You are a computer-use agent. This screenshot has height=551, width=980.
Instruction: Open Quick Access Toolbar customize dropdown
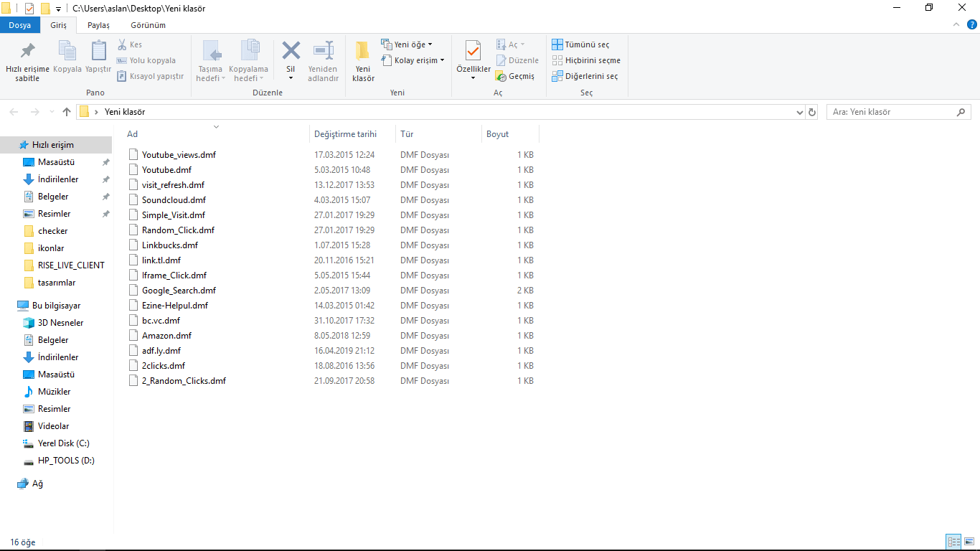point(58,9)
